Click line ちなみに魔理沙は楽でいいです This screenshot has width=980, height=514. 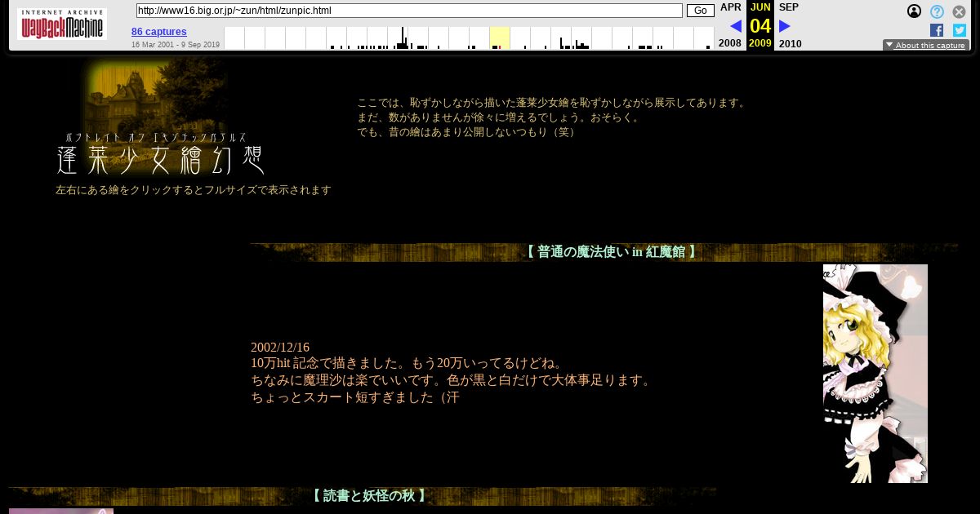451,381
